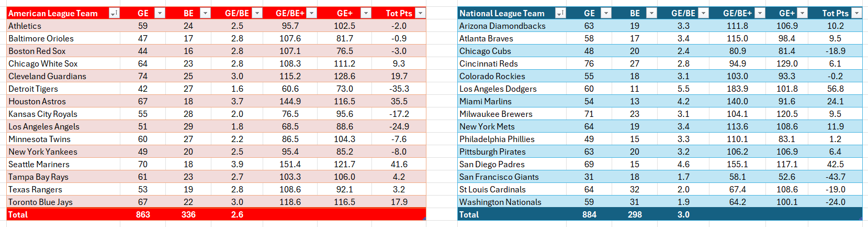Open the BE filter dropdown in National League table
868x227 pixels.
[x=651, y=13]
